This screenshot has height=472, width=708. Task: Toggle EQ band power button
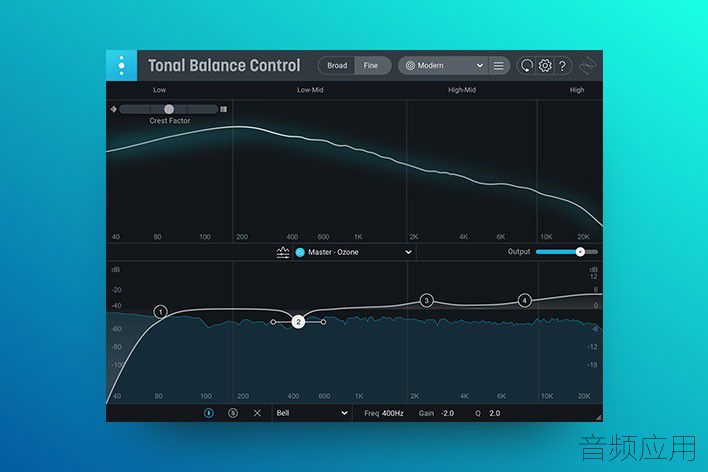pyautogui.click(x=209, y=413)
